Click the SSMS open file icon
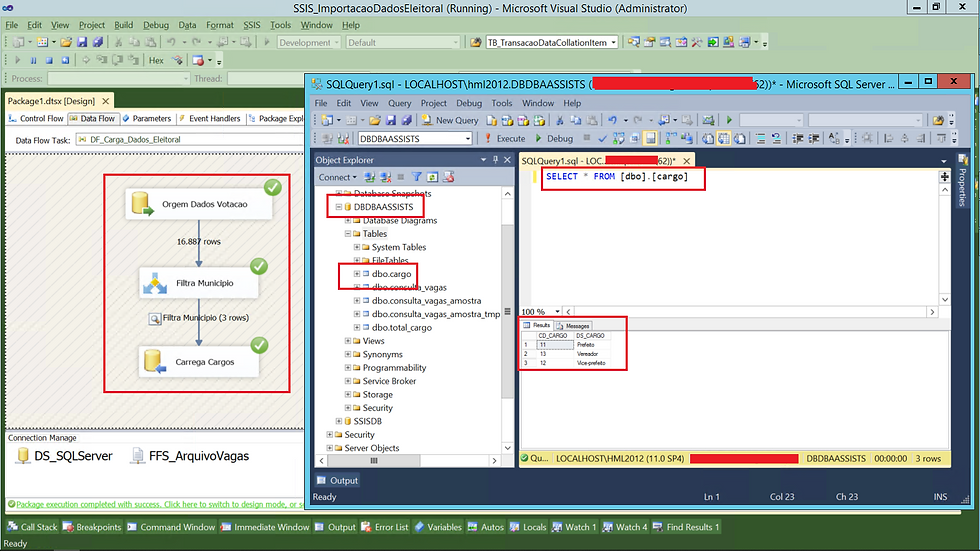 [374, 120]
